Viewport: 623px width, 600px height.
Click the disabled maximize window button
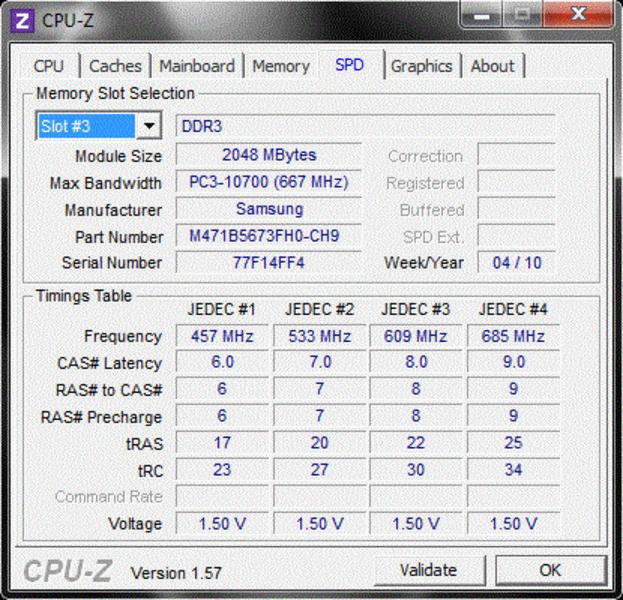pos(523,15)
